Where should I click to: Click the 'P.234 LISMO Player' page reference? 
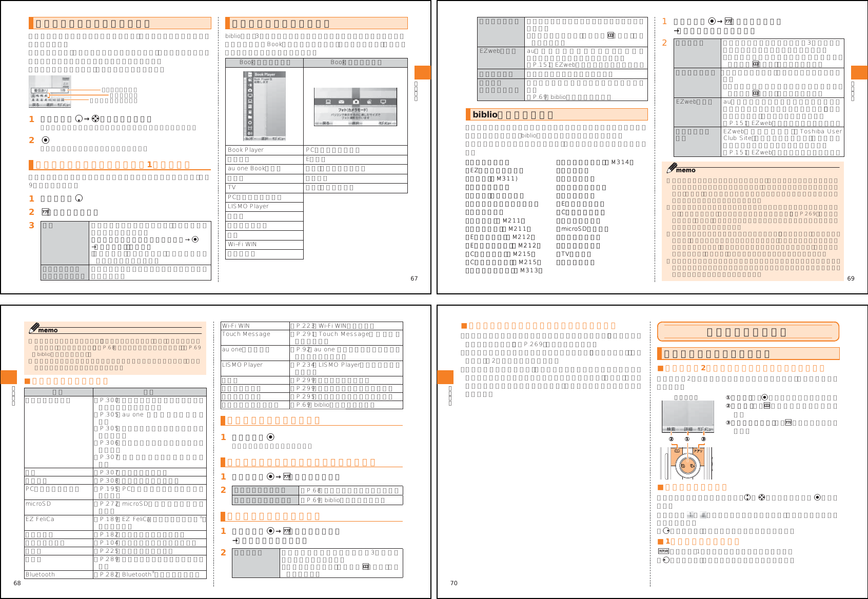tap(328, 365)
